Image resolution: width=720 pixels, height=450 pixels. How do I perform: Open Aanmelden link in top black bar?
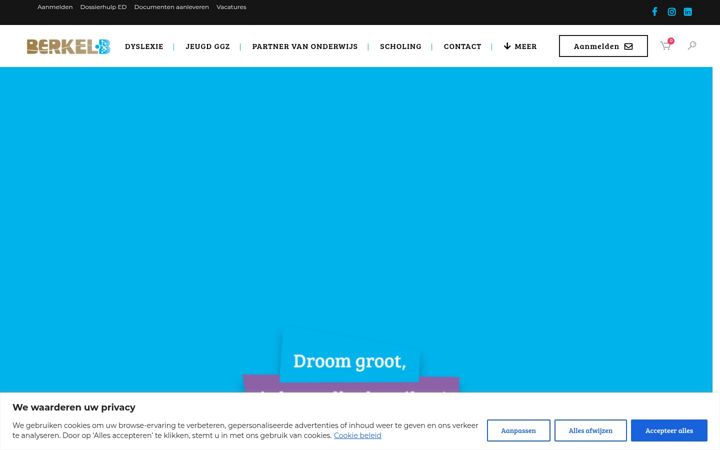[x=55, y=7]
